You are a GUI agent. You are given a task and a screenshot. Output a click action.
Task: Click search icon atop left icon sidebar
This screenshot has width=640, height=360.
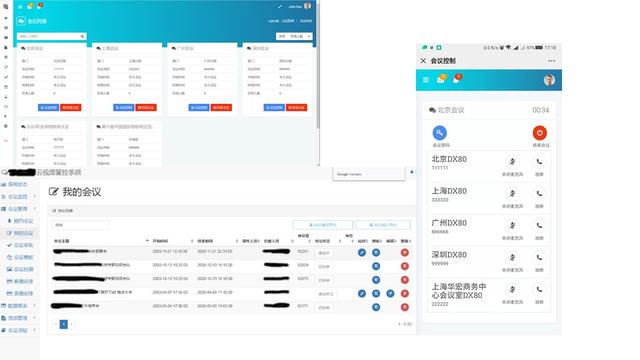pos(6,7)
